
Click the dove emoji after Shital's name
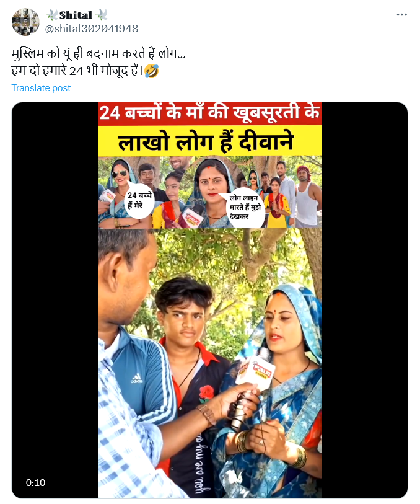coord(101,15)
